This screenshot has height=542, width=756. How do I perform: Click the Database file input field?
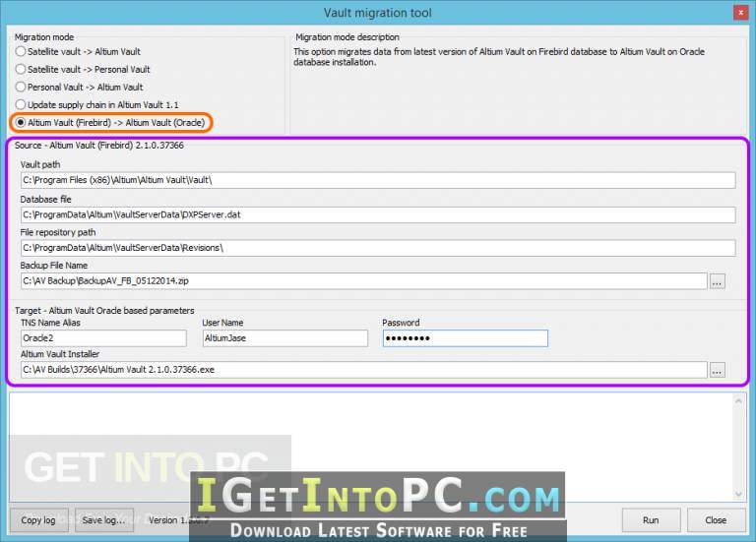[378, 214]
